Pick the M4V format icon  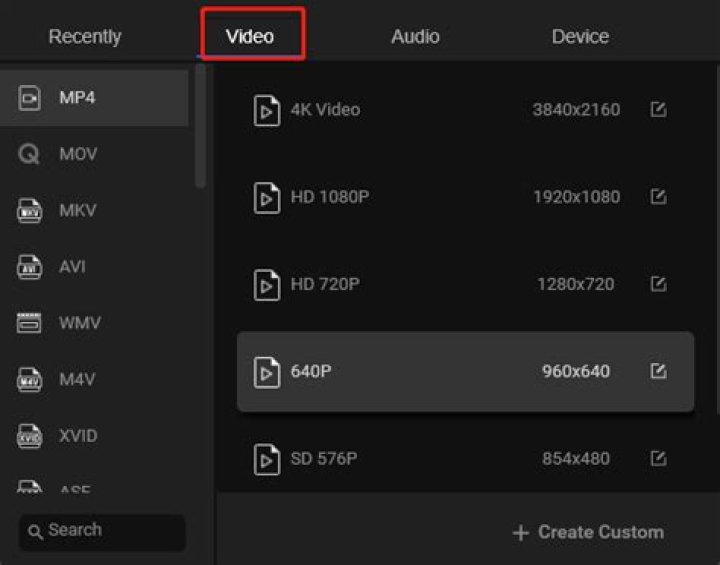[29, 379]
